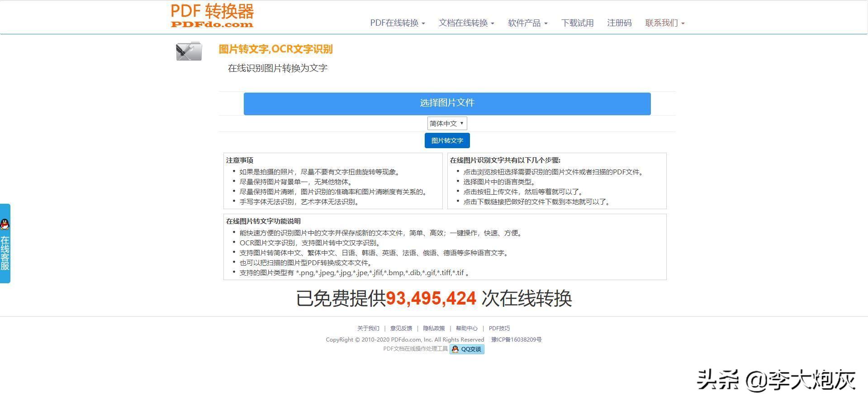Click the line 手写字体无法识别，艺术字体无法识别
868x403 pixels.
(x=301, y=202)
